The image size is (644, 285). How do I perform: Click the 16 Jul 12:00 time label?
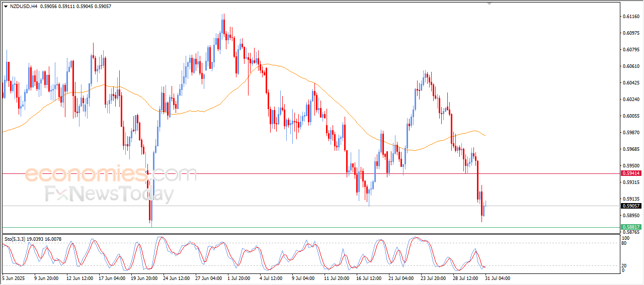(370, 278)
